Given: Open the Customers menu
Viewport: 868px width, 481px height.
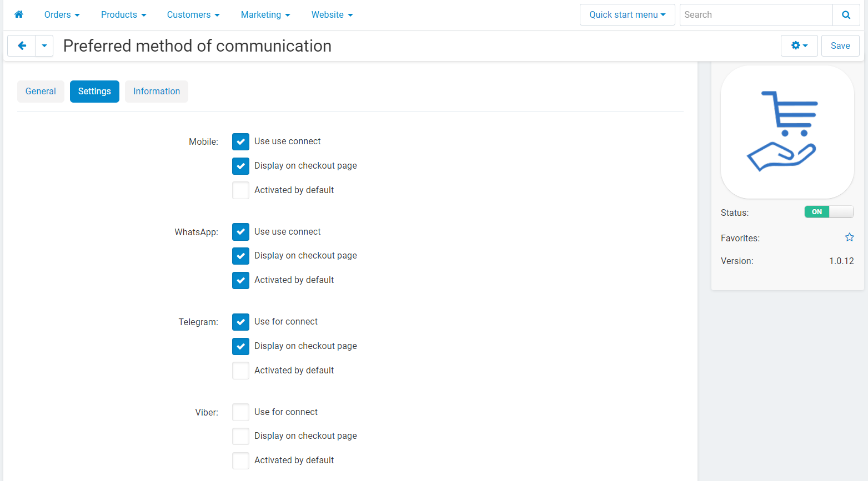Looking at the screenshot, I should point(193,15).
